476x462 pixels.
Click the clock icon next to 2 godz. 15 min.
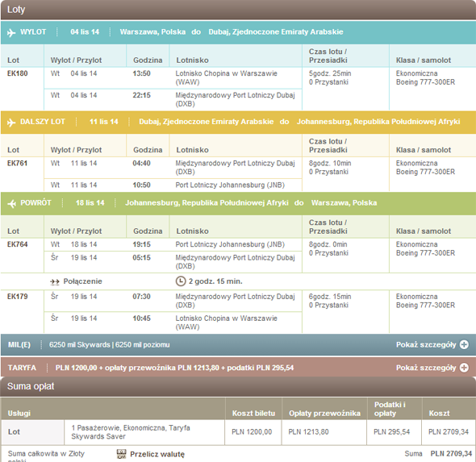pyautogui.click(x=181, y=281)
